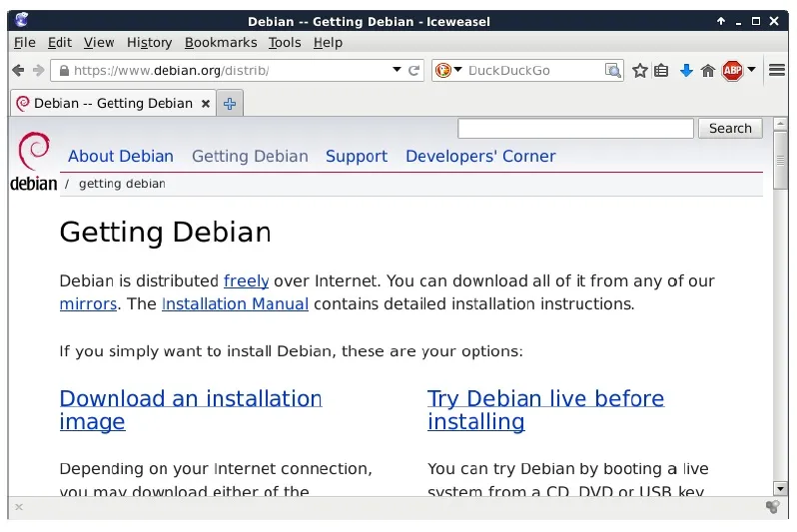Maximize the Iceweasel window
Viewport: 797px width, 532px height.
click(756, 21)
